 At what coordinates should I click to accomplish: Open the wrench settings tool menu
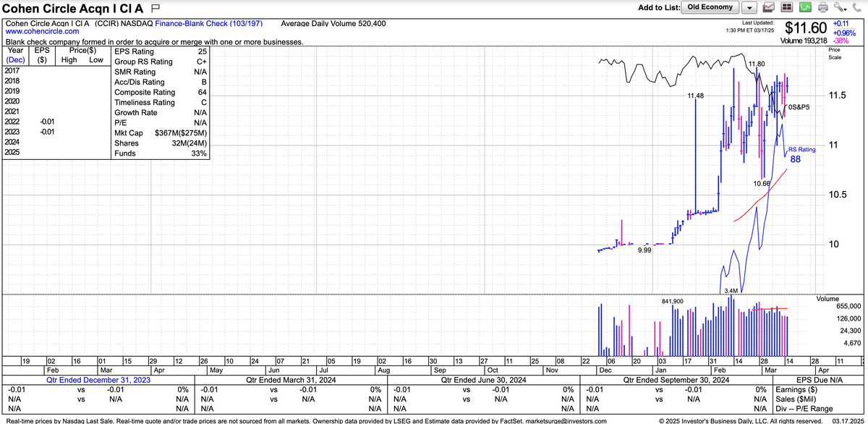point(840,8)
